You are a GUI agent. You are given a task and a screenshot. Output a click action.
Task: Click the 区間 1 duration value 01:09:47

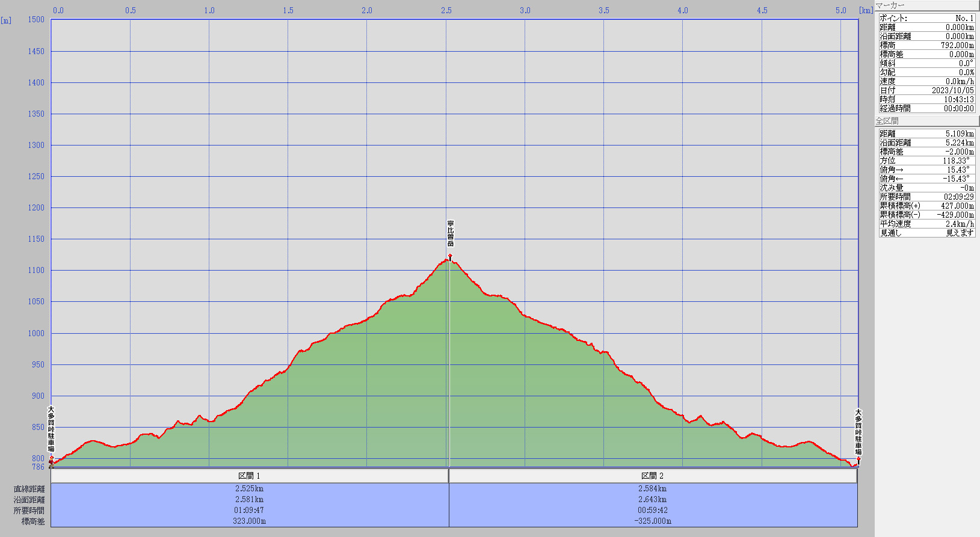[249, 511]
